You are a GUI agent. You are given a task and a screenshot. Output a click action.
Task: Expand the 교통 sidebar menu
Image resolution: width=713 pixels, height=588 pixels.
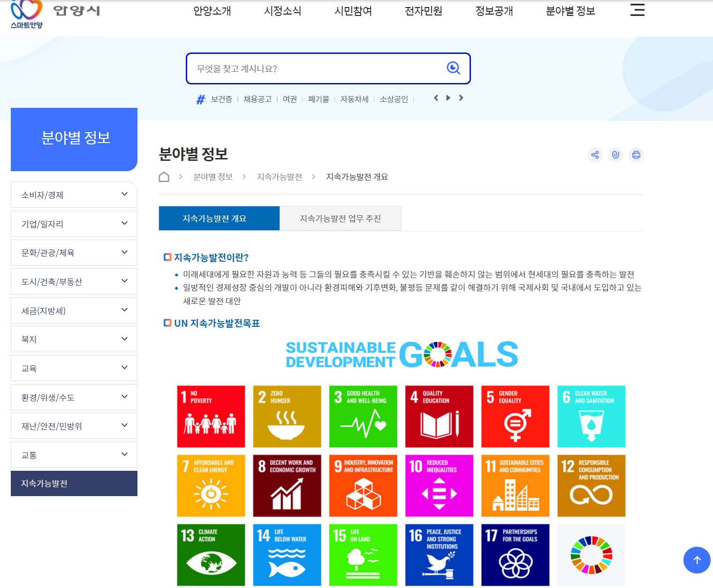click(x=74, y=455)
